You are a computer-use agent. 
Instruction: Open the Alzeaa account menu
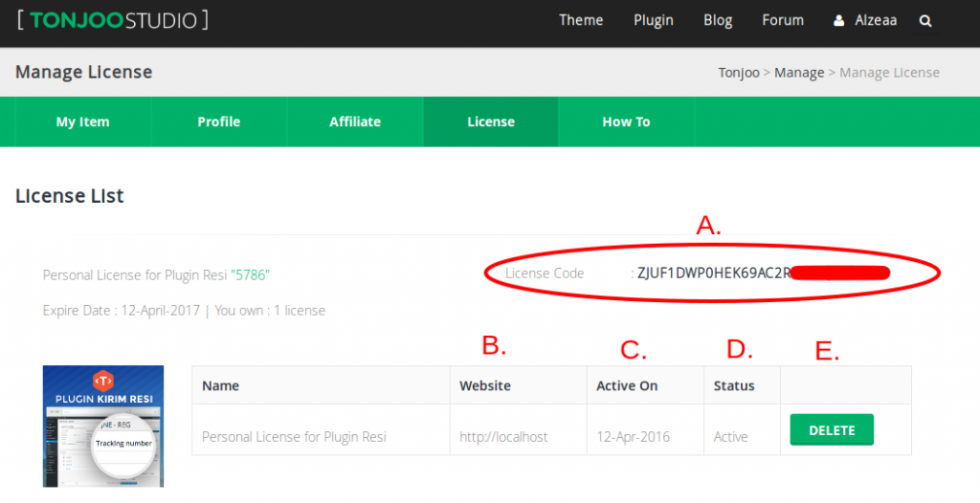[x=876, y=20]
